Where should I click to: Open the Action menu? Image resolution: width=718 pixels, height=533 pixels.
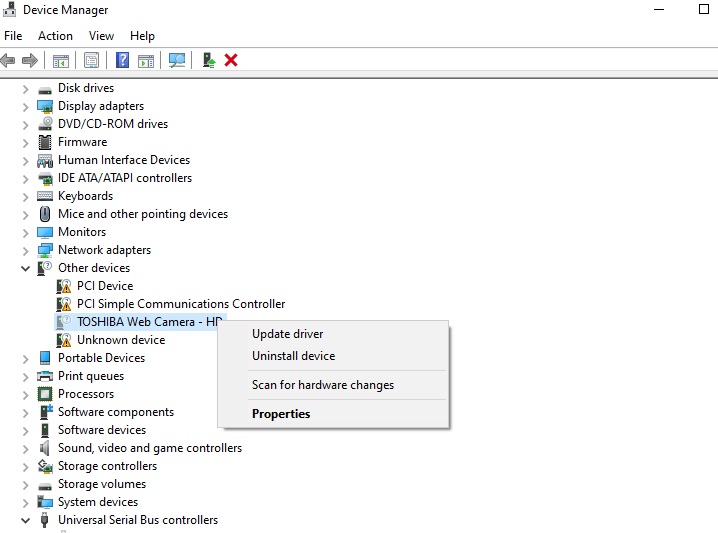pyautogui.click(x=55, y=36)
